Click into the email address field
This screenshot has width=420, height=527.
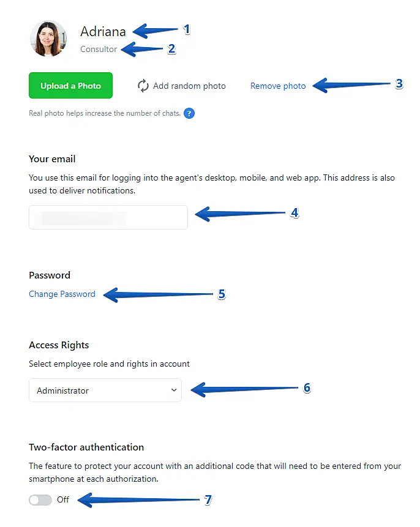pyautogui.click(x=108, y=217)
